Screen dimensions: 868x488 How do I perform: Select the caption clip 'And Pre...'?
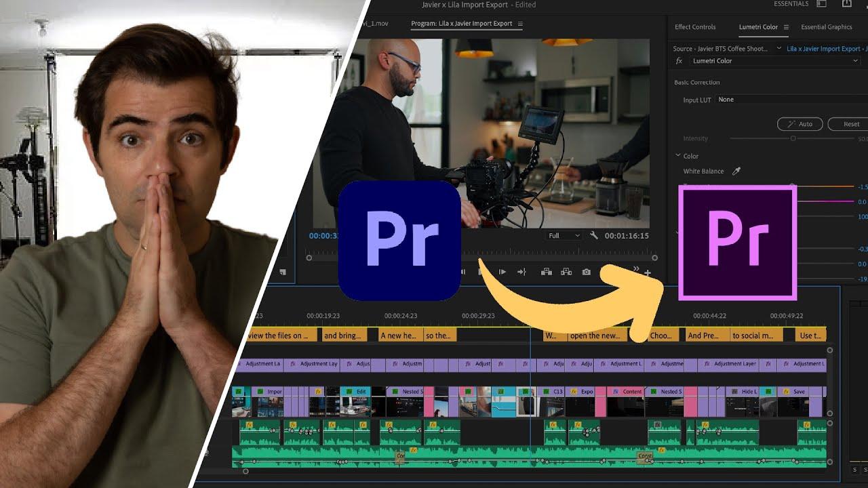[708, 335]
